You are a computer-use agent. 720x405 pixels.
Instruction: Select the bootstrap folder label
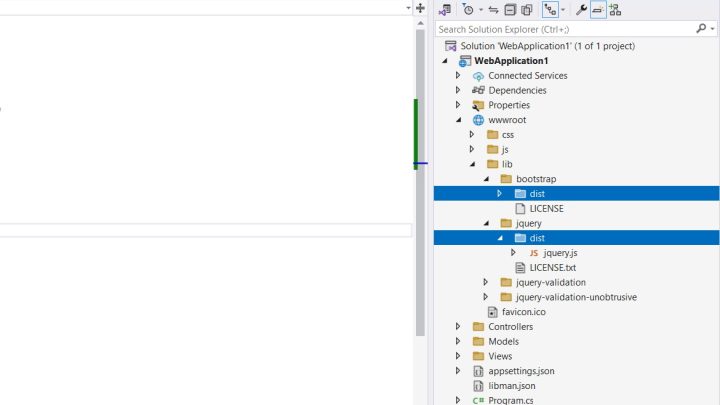coord(536,179)
